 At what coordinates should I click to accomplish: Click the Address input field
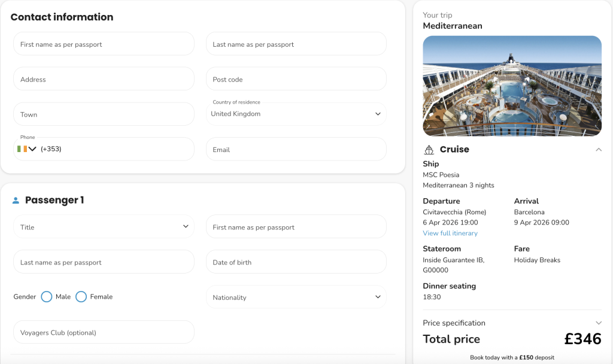click(x=104, y=78)
